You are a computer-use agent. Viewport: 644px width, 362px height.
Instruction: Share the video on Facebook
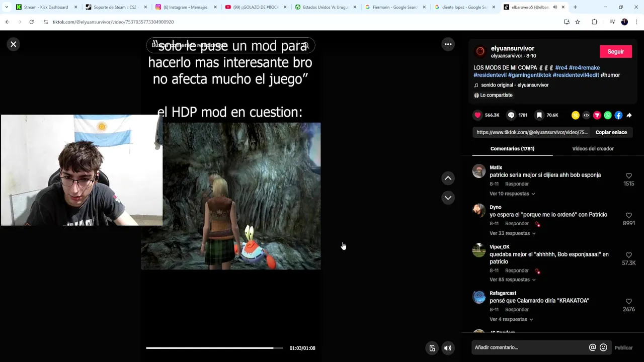tap(618, 115)
